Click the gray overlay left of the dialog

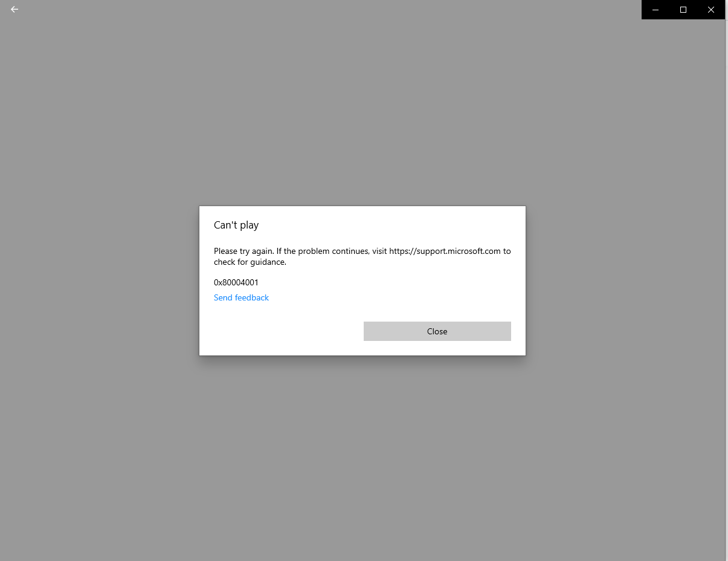tap(100, 280)
